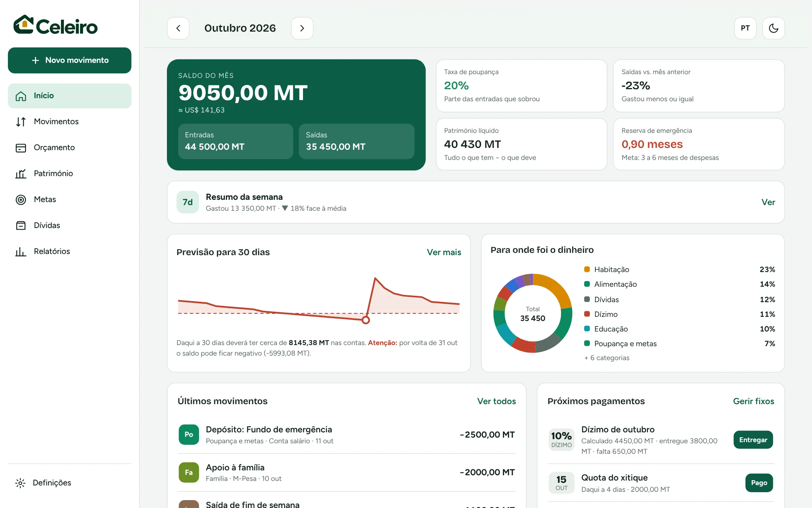The height and width of the screenshot is (508, 812).
Task: Switch language with the PT button
Action: pyautogui.click(x=745, y=28)
